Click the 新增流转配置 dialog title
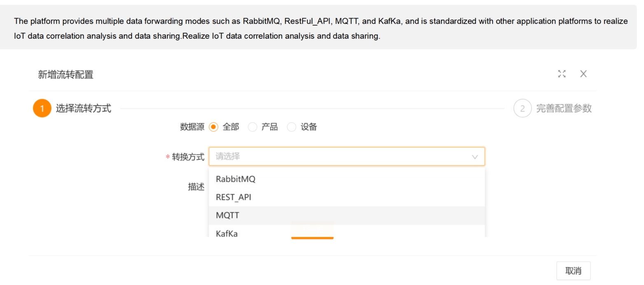The width and height of the screenshot is (644, 285). point(66,75)
